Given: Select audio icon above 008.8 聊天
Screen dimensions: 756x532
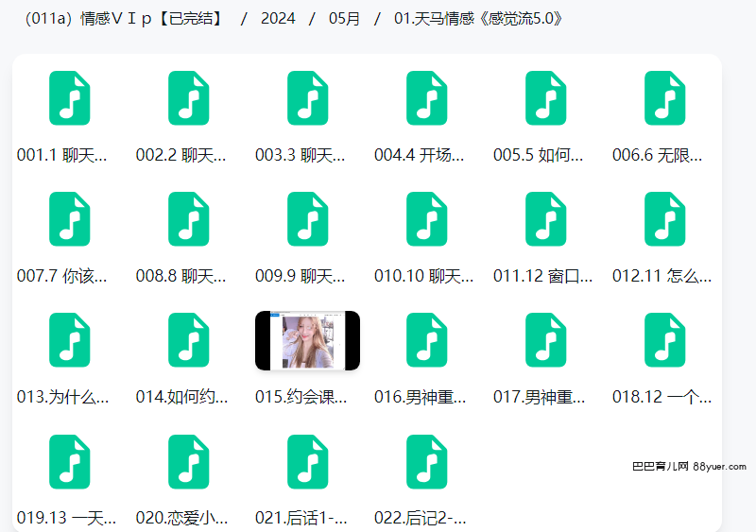Looking at the screenshot, I should pos(188,219).
